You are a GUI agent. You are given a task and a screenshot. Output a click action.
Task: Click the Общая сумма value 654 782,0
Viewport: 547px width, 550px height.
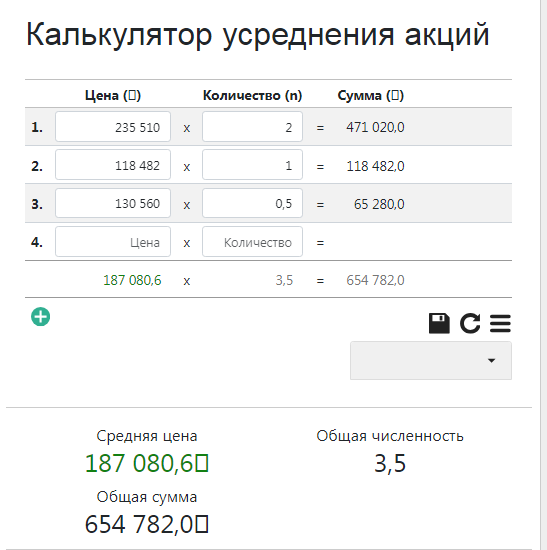pos(147,524)
